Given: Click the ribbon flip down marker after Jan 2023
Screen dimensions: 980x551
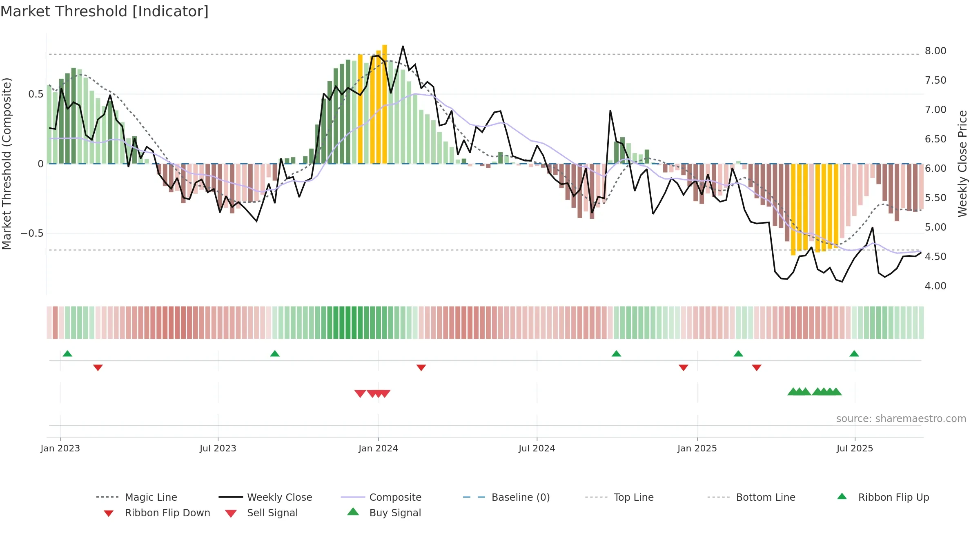Looking at the screenshot, I should (98, 368).
